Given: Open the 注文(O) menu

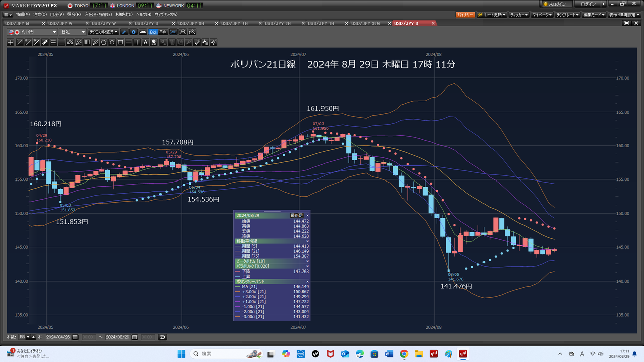Looking at the screenshot, I should point(40,14).
